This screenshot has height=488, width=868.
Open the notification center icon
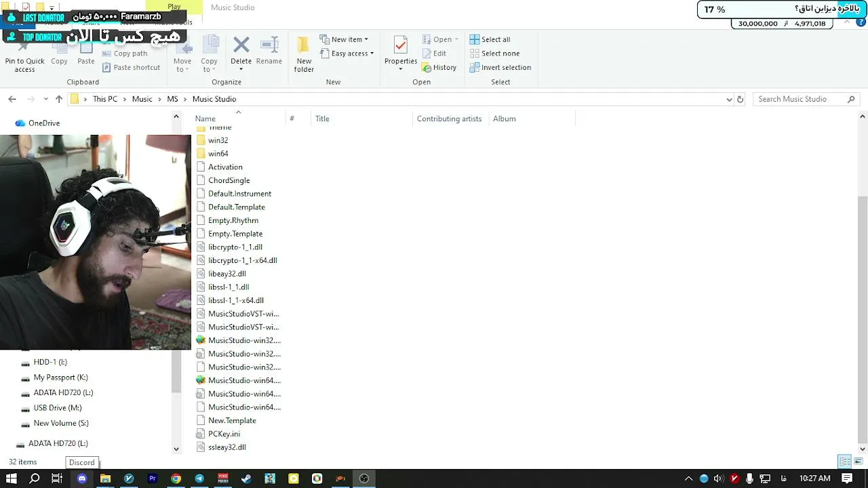click(848, 479)
